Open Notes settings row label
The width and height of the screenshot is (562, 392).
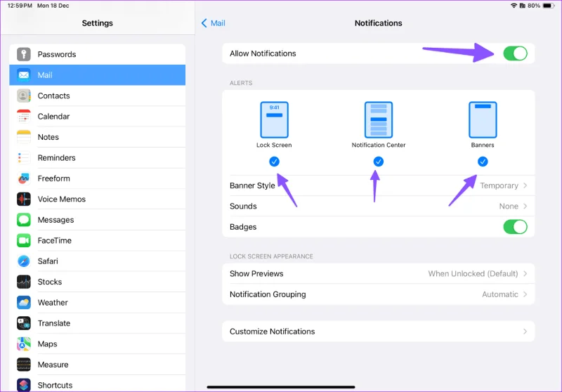[x=48, y=137]
